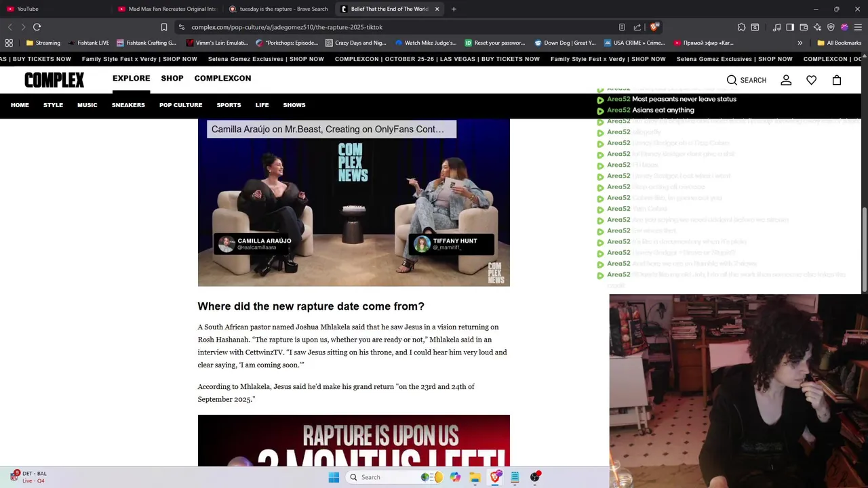868x488 pixels.
Task: Switch to tuesday is the rapture tab
Action: (x=279, y=9)
